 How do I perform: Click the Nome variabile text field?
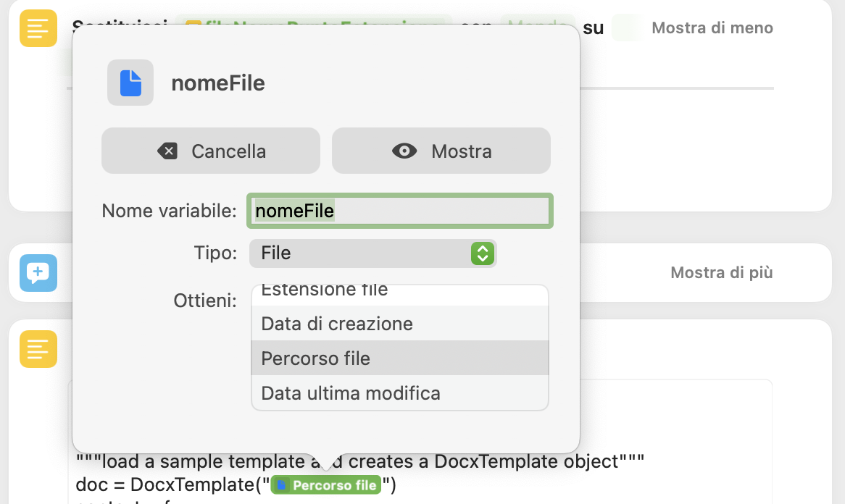click(x=400, y=211)
